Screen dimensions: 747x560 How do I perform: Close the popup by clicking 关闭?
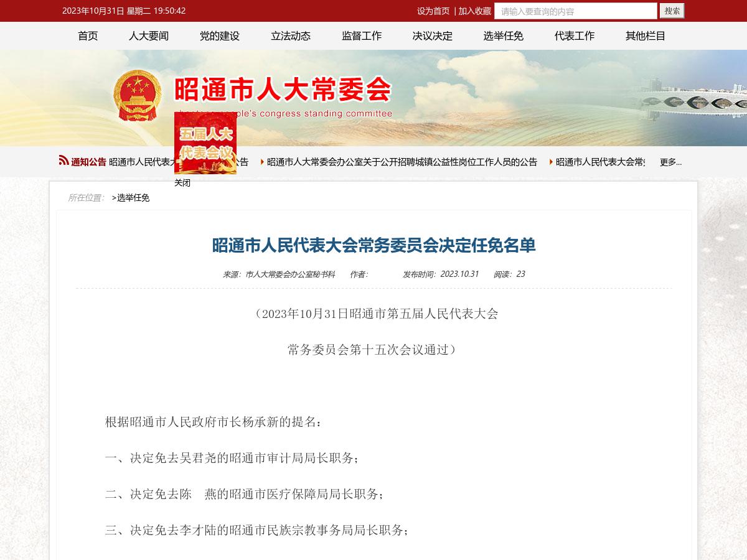(181, 182)
